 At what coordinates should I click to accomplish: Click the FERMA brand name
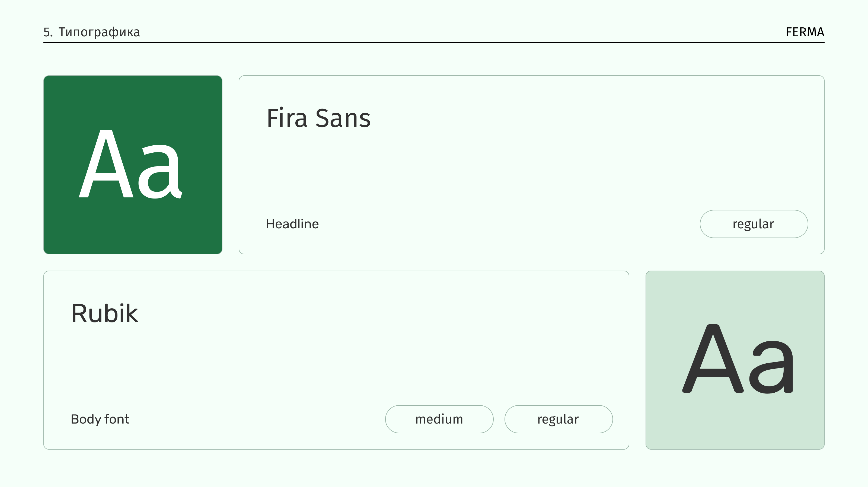805,32
